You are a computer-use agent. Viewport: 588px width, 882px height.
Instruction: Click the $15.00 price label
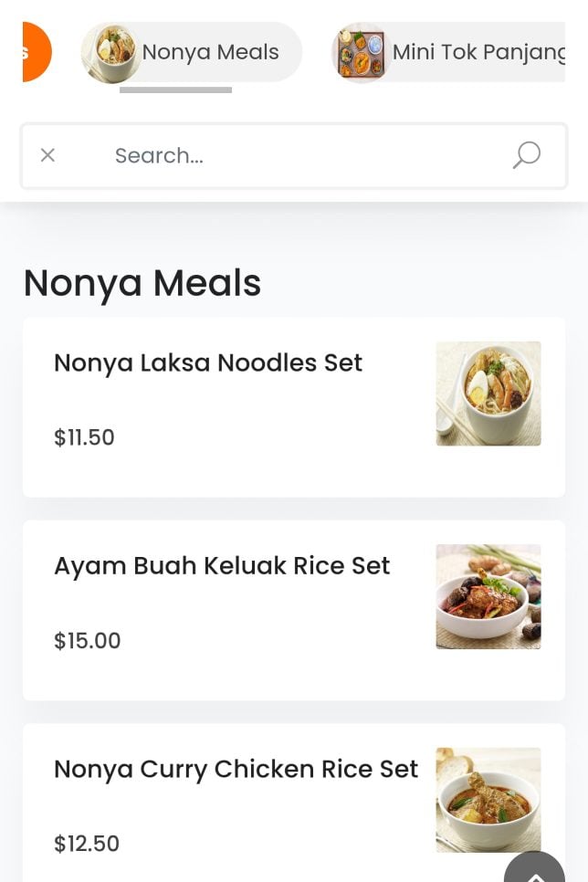click(87, 640)
